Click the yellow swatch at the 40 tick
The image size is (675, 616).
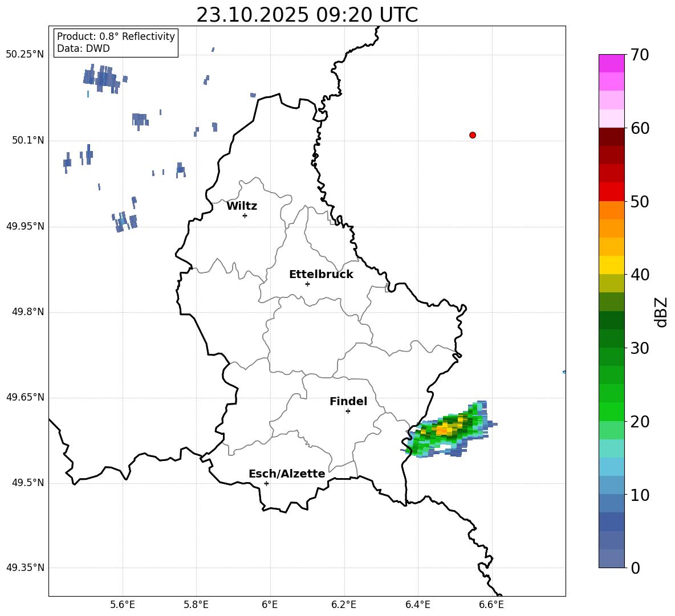coord(611,265)
